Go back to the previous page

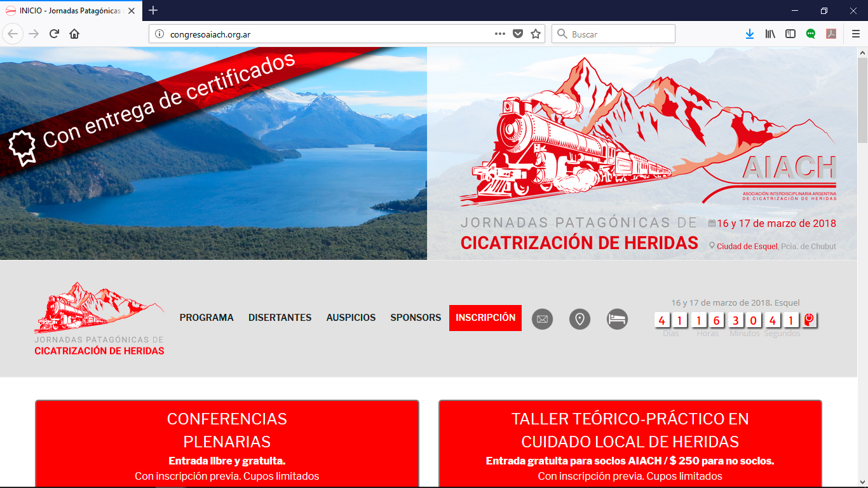click(13, 34)
